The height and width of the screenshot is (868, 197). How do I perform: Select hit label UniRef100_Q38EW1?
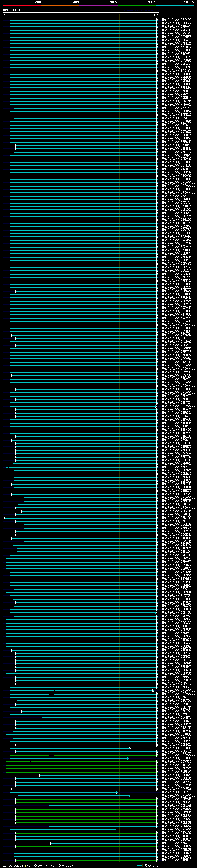[177, 778]
